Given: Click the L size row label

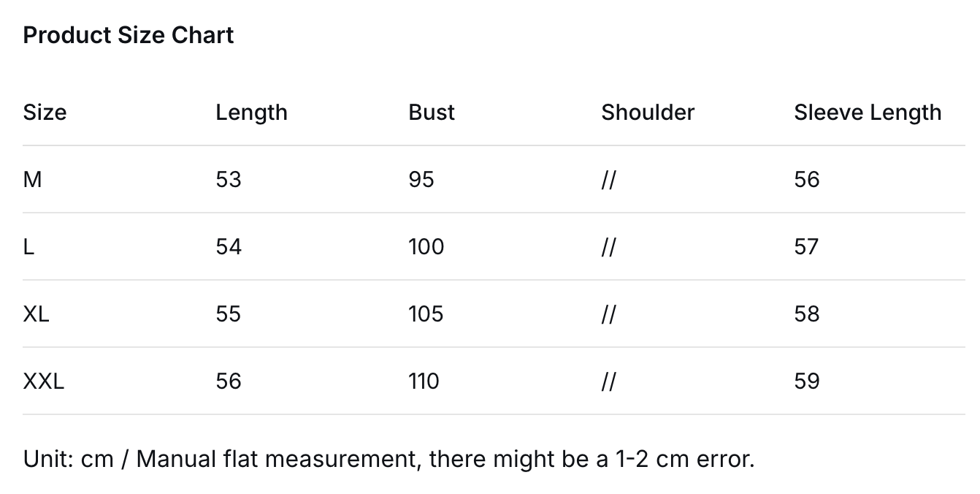Looking at the screenshot, I should tap(29, 247).
